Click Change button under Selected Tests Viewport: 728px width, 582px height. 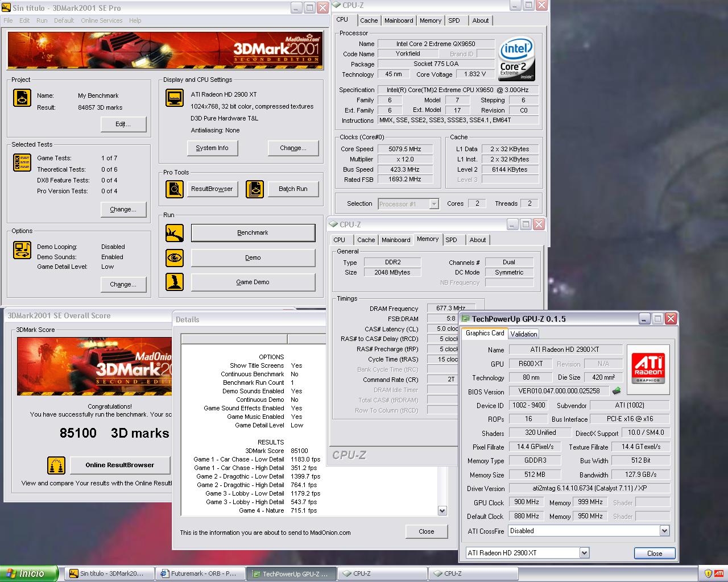[x=123, y=209]
